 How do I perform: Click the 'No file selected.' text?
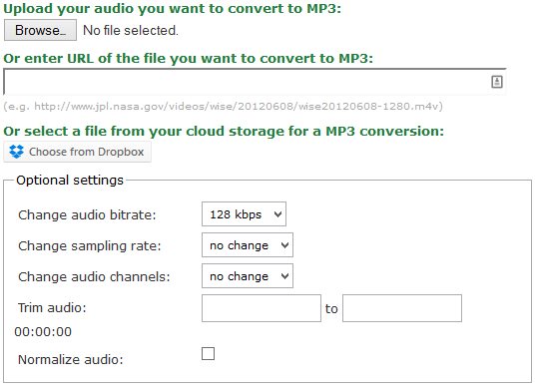point(131,31)
